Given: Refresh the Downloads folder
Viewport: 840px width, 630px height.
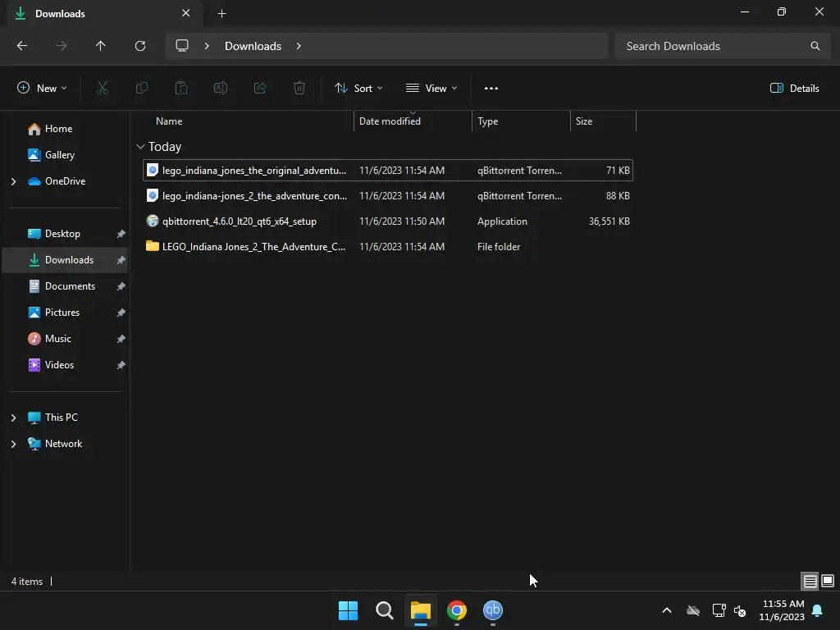Looking at the screenshot, I should tap(140, 46).
